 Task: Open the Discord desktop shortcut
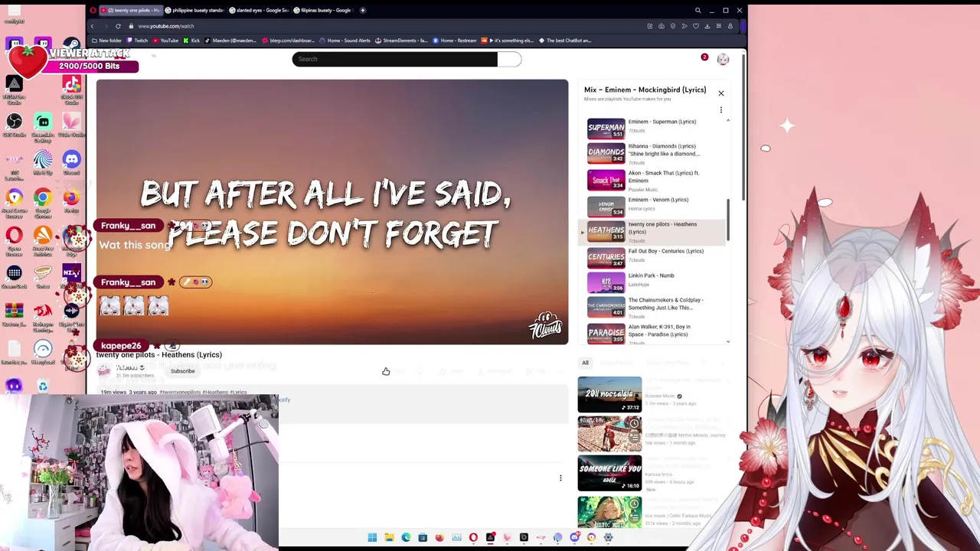[71, 163]
